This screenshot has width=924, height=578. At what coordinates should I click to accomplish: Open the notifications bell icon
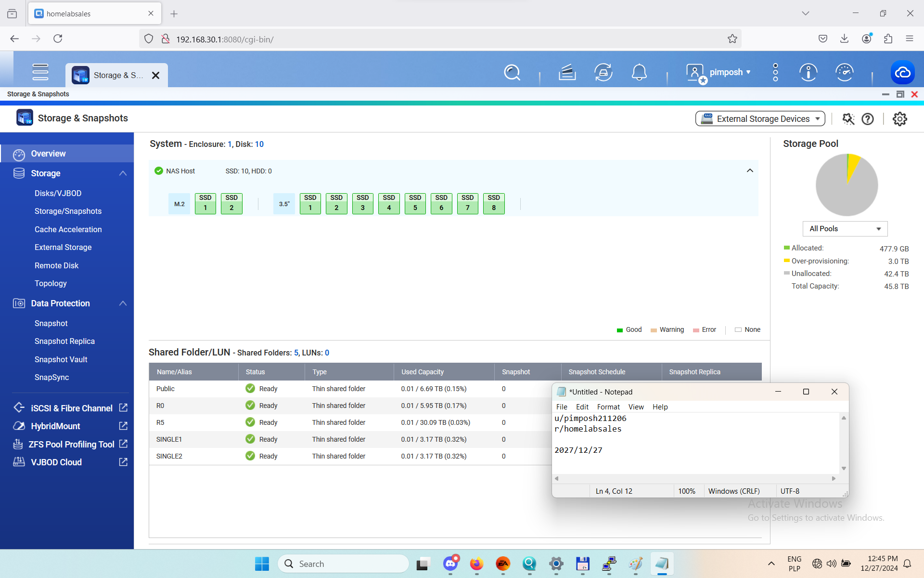point(639,73)
